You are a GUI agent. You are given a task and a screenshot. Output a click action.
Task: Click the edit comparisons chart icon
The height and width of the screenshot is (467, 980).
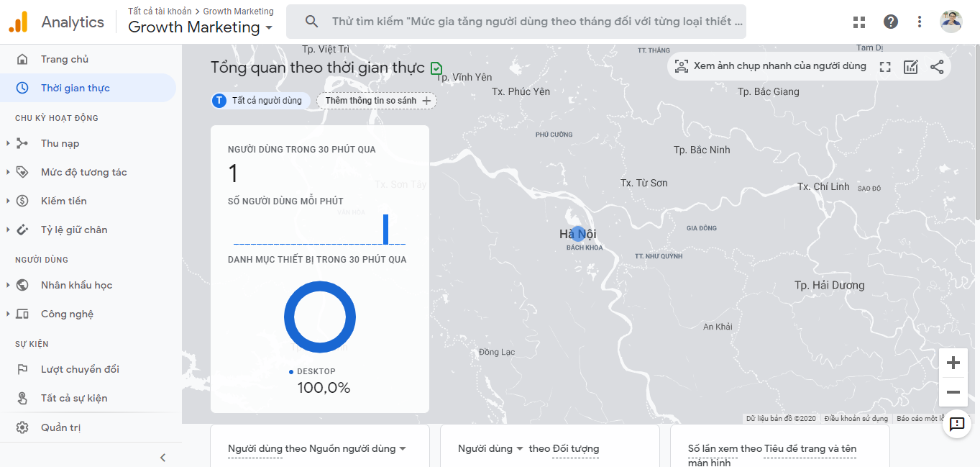[x=911, y=67]
